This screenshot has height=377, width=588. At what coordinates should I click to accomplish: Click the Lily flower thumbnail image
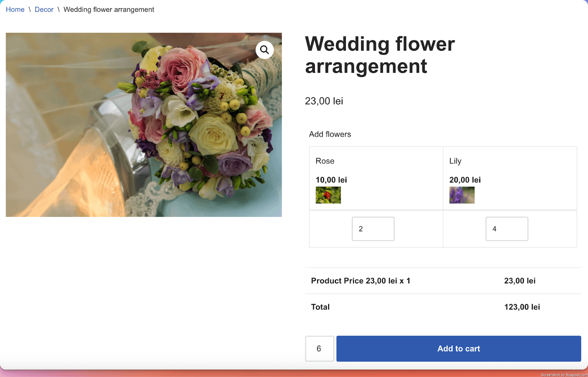[462, 195]
